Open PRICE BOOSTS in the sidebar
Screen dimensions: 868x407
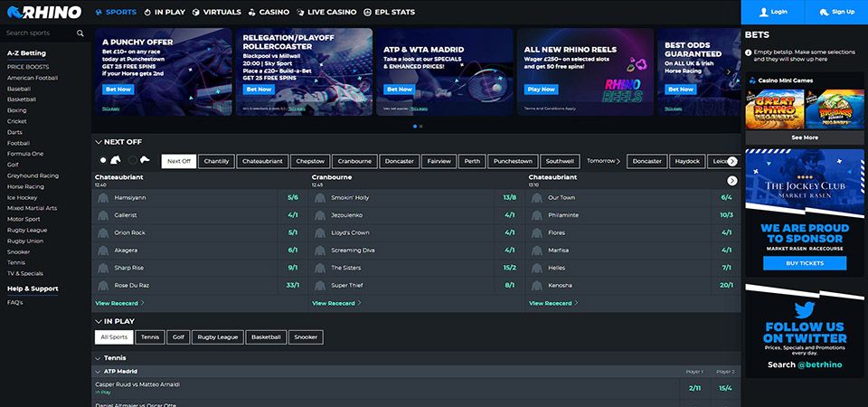tap(28, 67)
